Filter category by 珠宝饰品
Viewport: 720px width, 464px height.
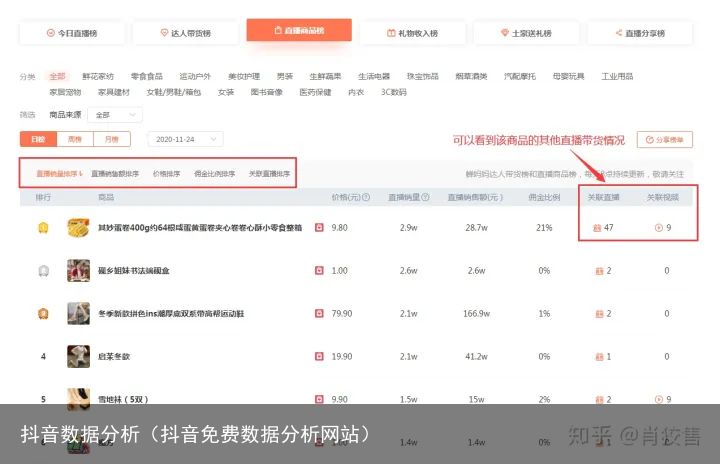click(423, 76)
